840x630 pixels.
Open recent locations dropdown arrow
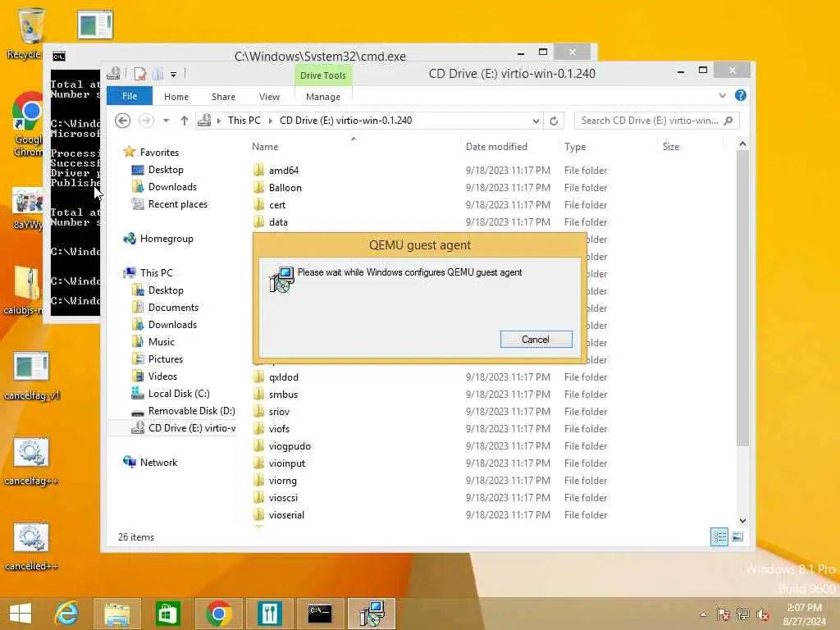[x=166, y=121]
